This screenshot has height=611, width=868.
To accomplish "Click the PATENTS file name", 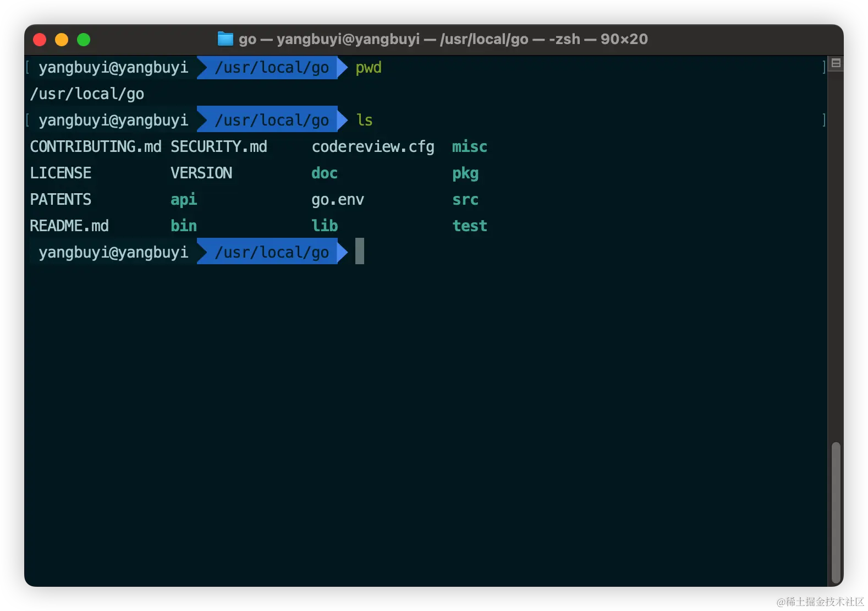I will [x=61, y=200].
